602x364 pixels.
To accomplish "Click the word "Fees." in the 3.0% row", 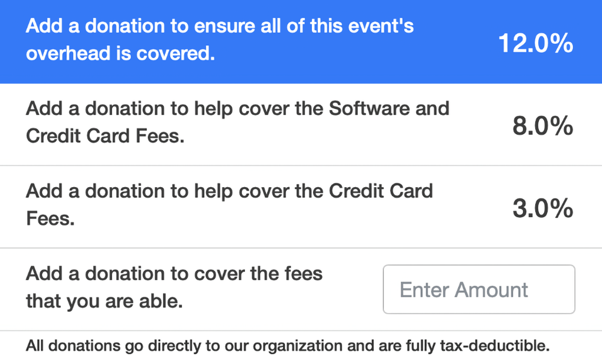I will coord(50,218).
